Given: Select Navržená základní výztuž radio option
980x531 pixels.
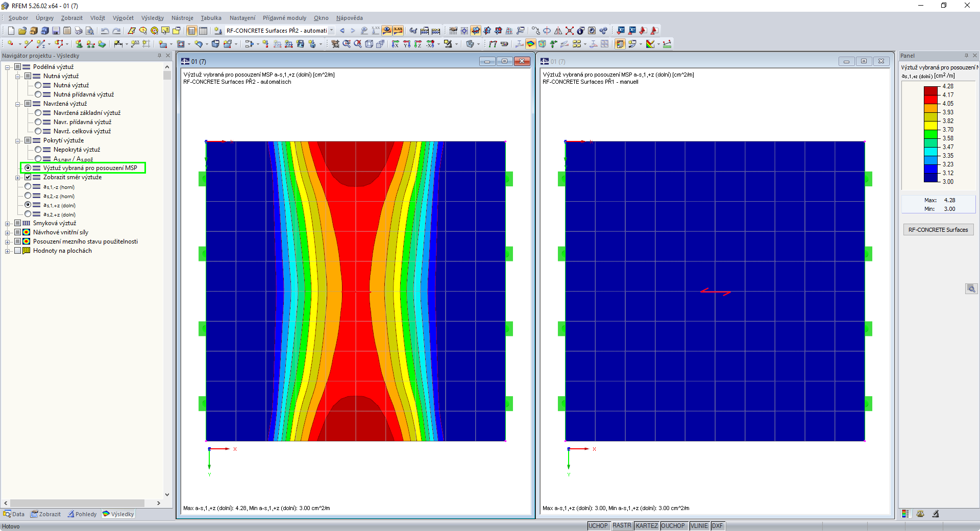Looking at the screenshot, I should tap(38, 113).
